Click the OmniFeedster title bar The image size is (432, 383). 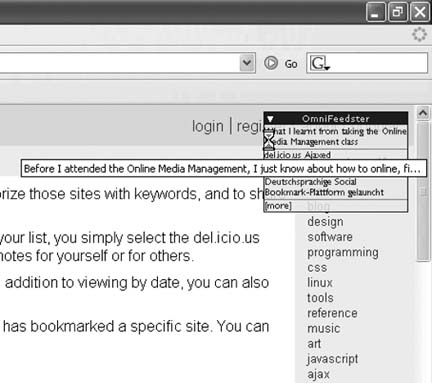coord(336,118)
